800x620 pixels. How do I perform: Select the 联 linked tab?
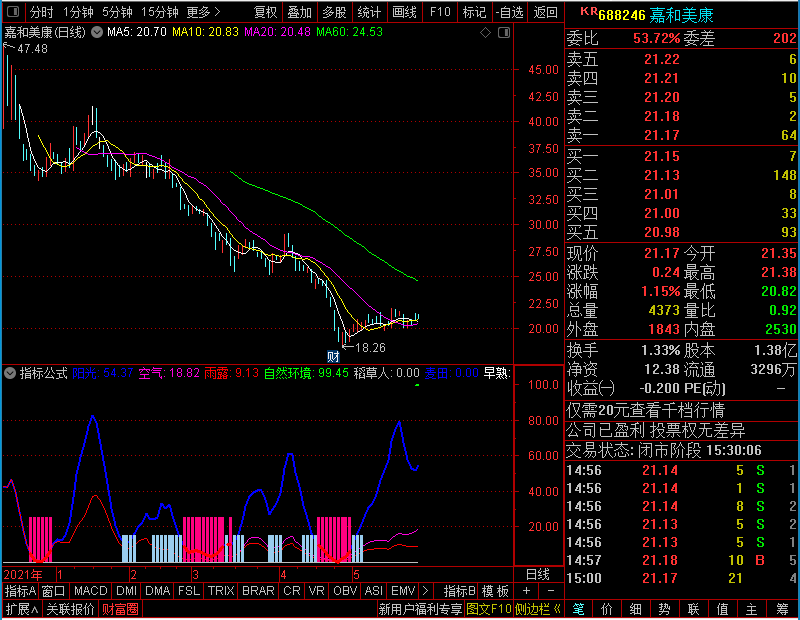693,609
